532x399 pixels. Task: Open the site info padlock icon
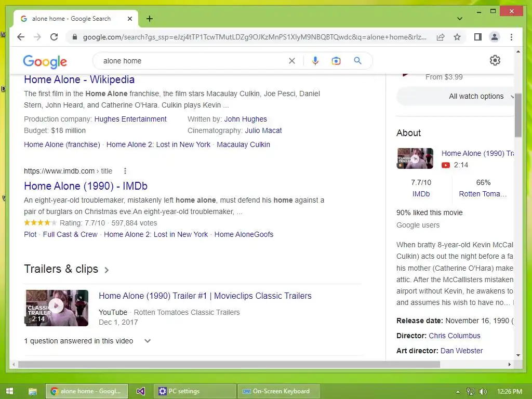coord(75,37)
